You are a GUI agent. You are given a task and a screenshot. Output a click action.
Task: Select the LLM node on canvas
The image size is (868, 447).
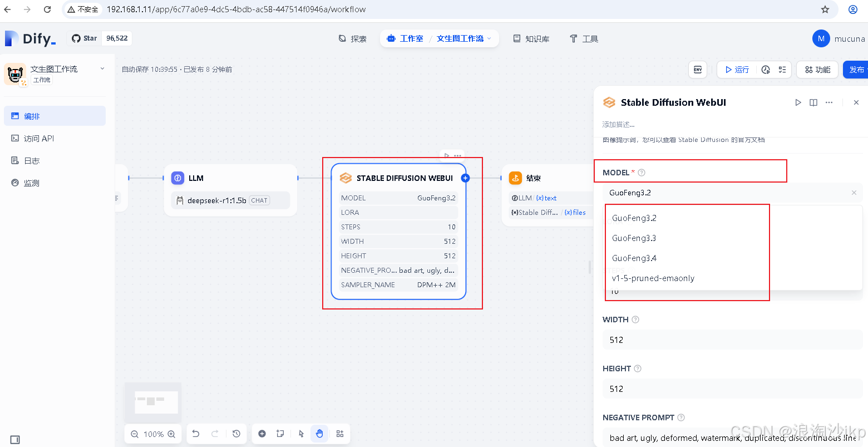230,189
